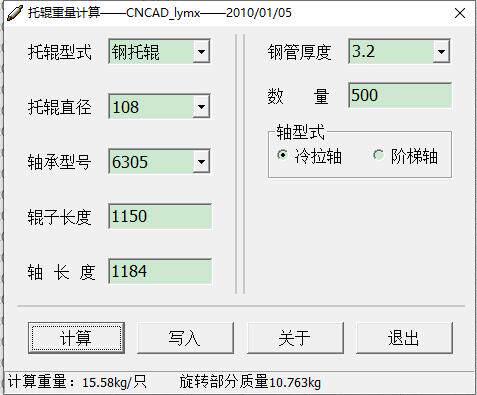Viewport: 477px width, 395px height.
Task: Click the 托辊型式 label
Action: pyautogui.click(x=60, y=52)
